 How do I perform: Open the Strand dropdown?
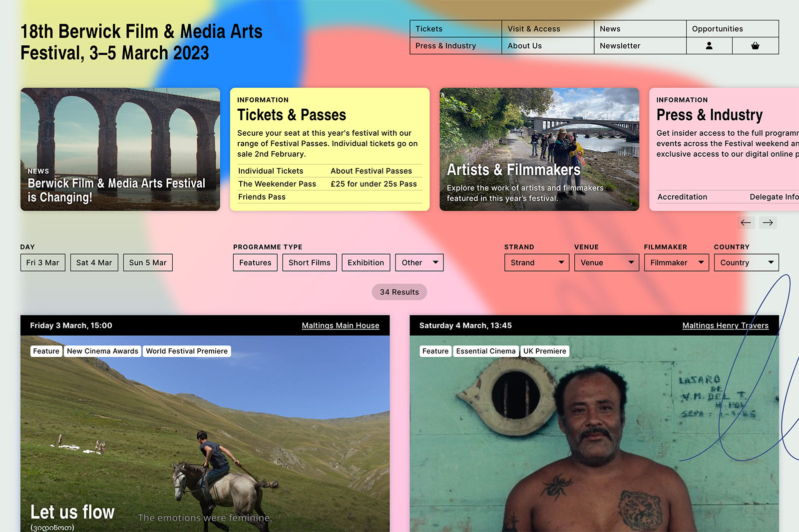point(537,263)
